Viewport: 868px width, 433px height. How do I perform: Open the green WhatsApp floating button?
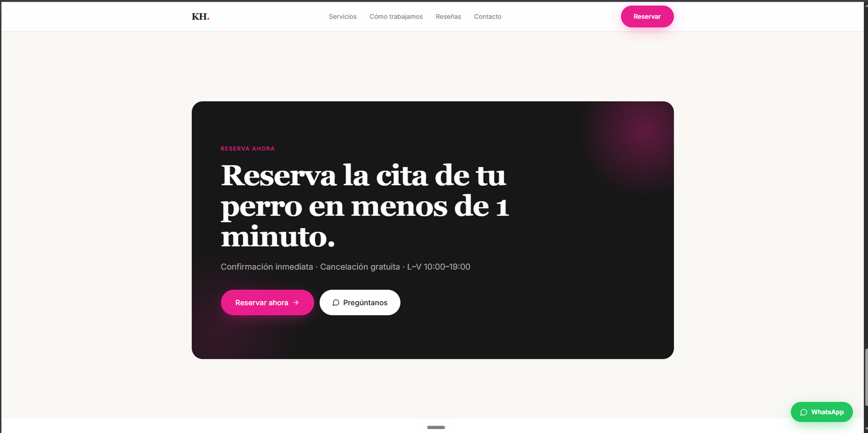tap(821, 412)
